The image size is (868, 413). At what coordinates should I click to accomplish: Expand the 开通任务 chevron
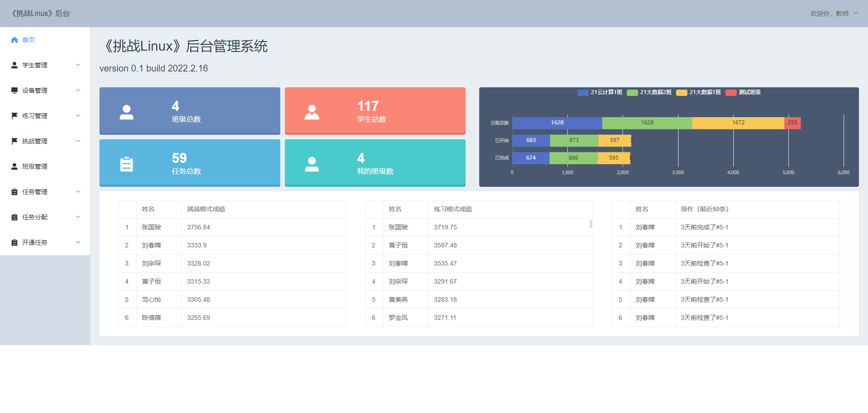pos(78,242)
